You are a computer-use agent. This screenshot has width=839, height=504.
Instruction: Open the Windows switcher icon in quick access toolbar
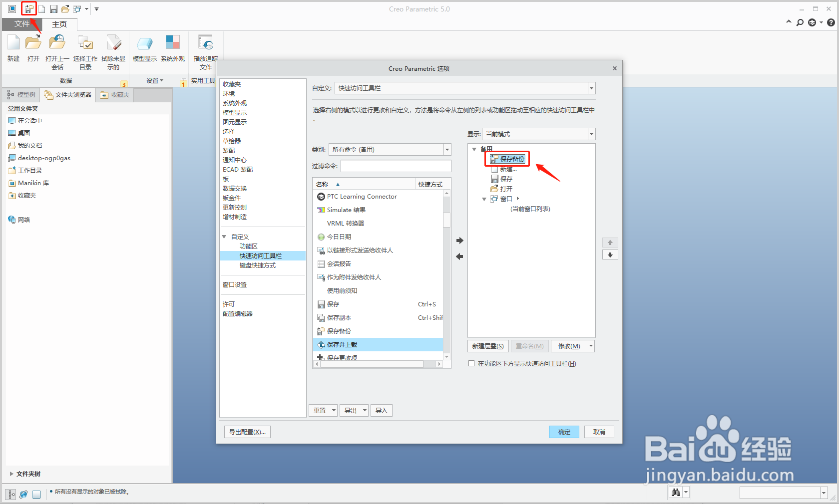pyautogui.click(x=77, y=9)
